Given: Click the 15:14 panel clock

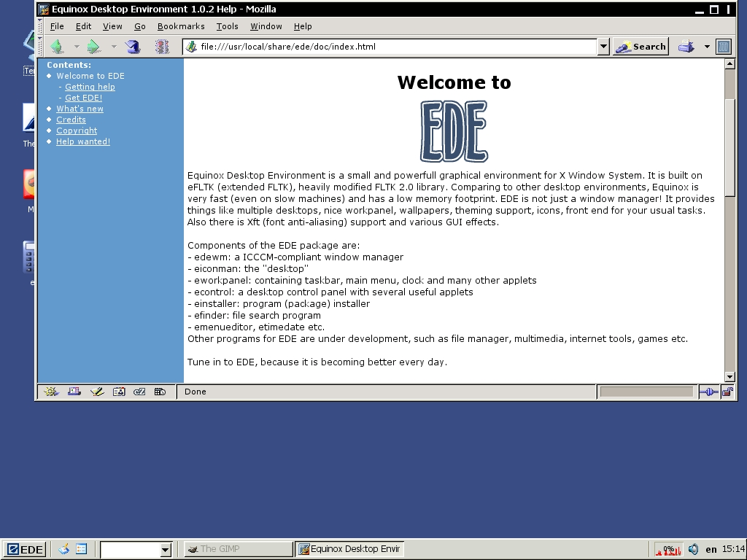Looking at the screenshot, I should pyautogui.click(x=732, y=549).
